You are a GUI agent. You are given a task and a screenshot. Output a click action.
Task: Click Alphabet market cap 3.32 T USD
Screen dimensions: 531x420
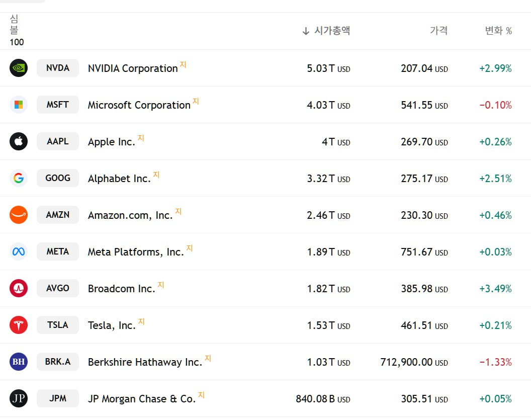click(x=328, y=179)
